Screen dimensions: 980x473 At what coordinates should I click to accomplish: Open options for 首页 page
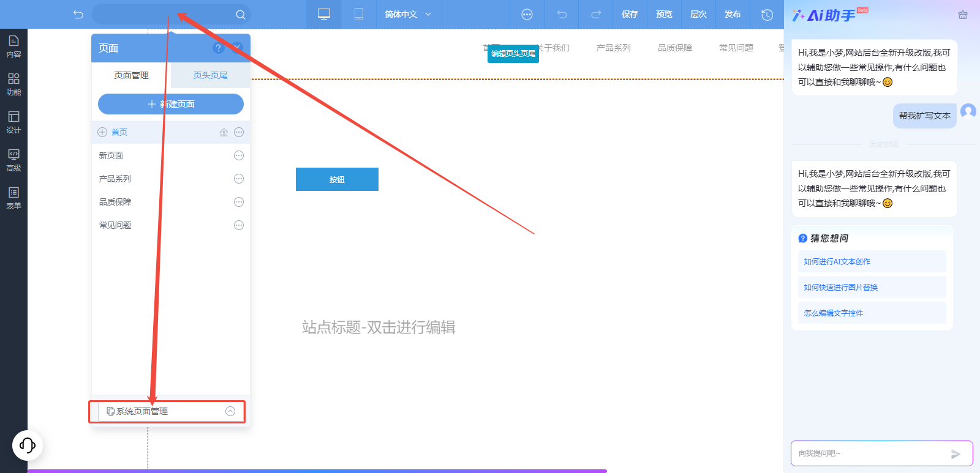239,132
